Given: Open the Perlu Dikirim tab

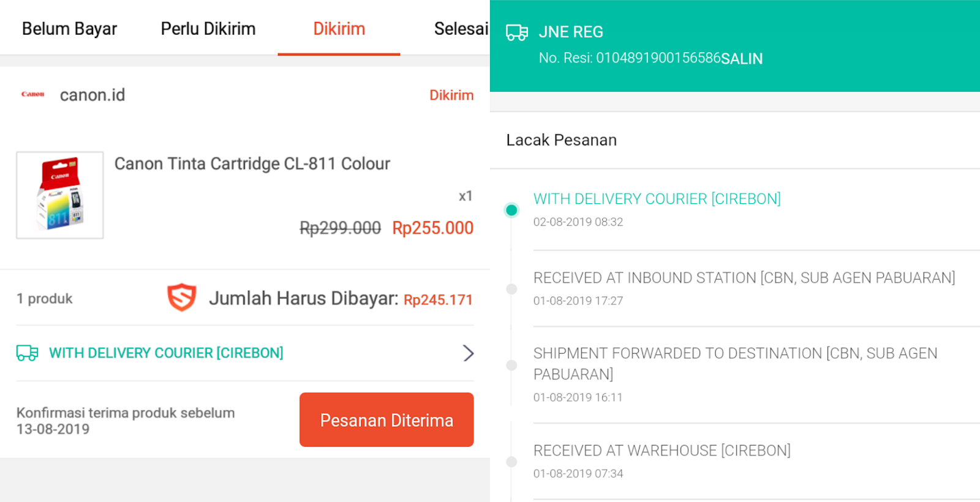Looking at the screenshot, I should click(x=207, y=28).
